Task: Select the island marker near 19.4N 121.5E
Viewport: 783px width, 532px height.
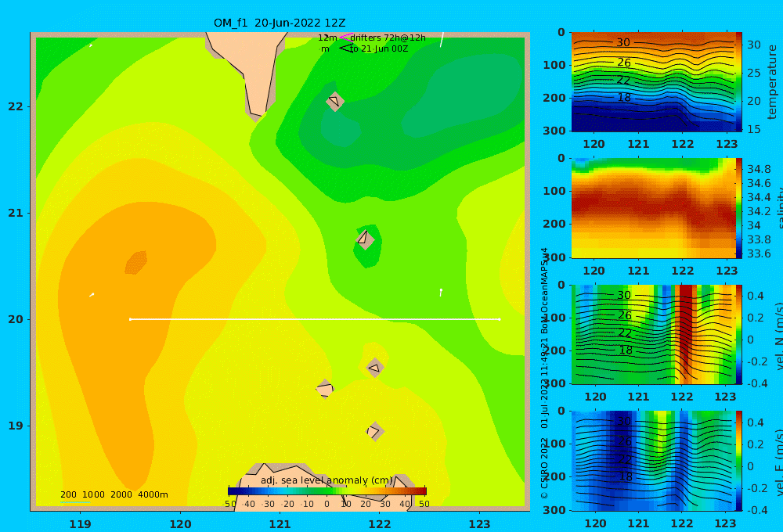Action: 325,389
